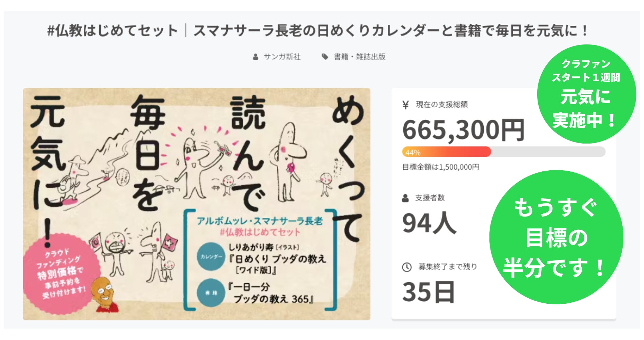Click the blue カレンダー circle badge
The image size is (644, 340).
[x=210, y=257]
